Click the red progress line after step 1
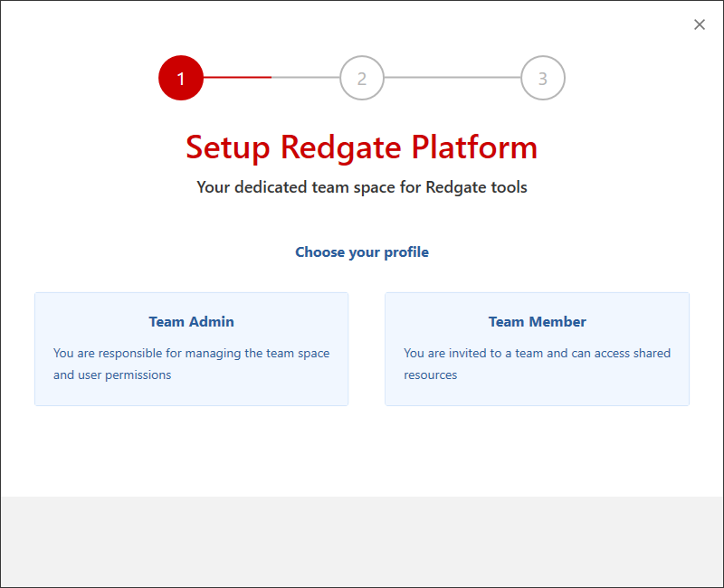724x588 pixels. click(237, 78)
